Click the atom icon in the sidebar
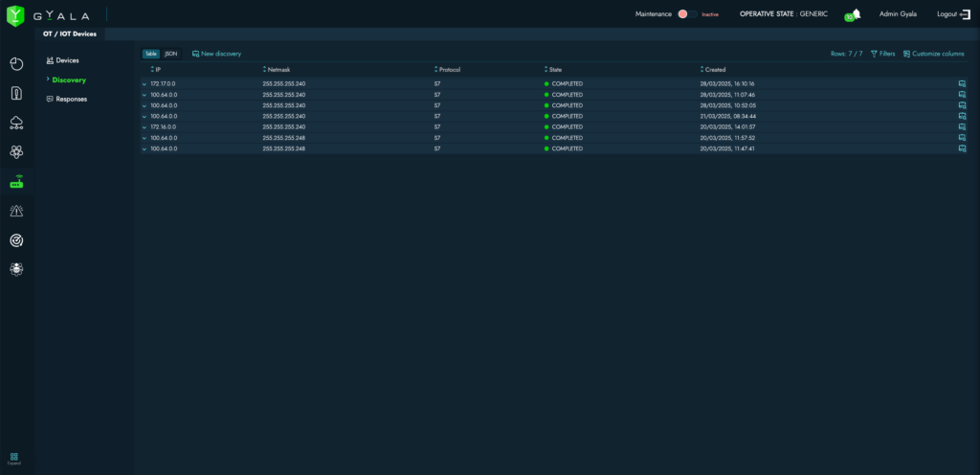980x475 pixels. click(x=16, y=151)
